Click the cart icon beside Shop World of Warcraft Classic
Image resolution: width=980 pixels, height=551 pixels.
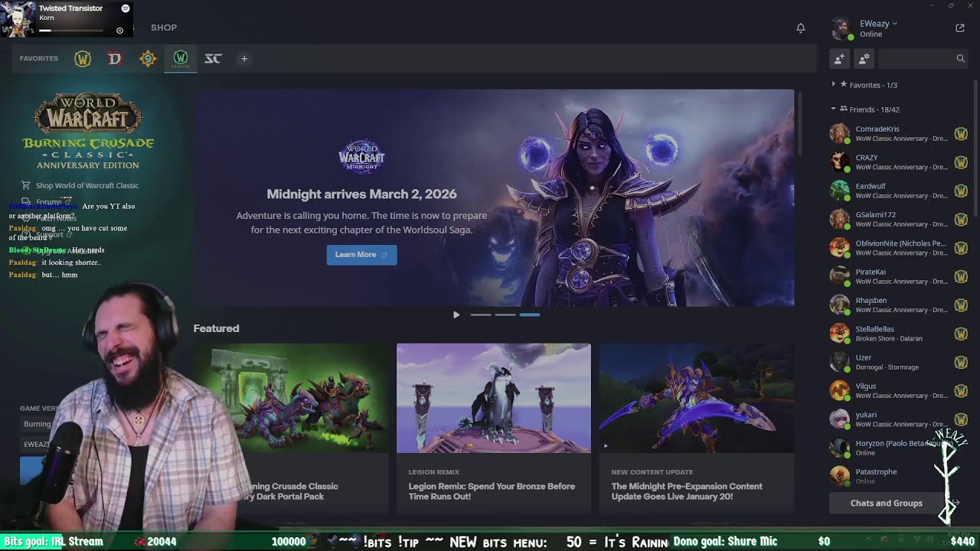pyautogui.click(x=26, y=185)
